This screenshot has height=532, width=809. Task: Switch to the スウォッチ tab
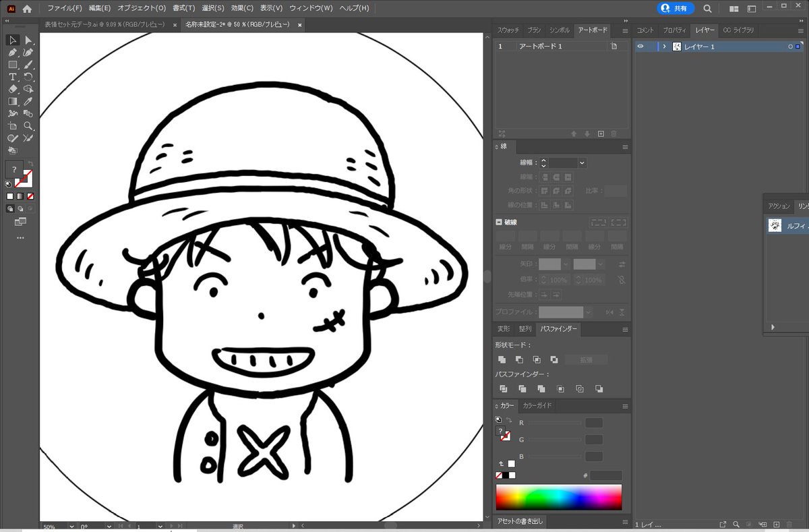(x=508, y=31)
